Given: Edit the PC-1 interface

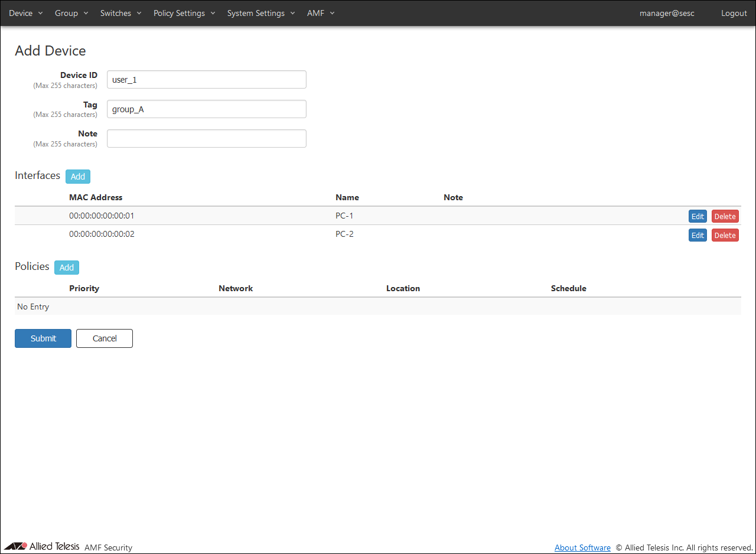Looking at the screenshot, I should point(698,217).
